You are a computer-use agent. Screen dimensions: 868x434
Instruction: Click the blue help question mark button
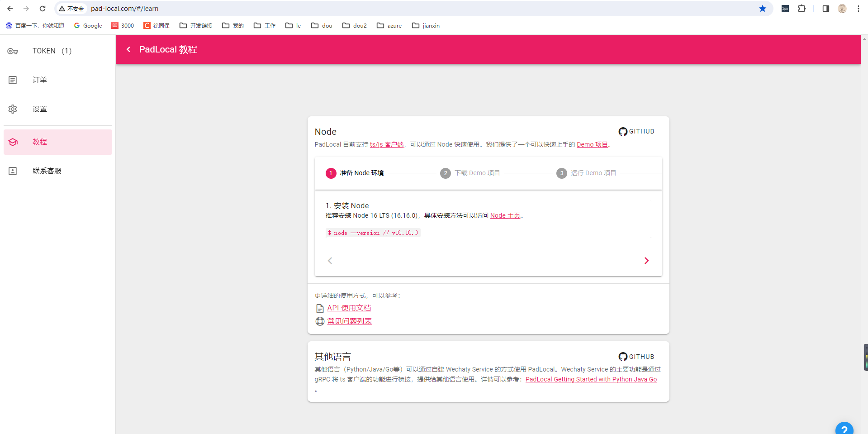[844, 429]
